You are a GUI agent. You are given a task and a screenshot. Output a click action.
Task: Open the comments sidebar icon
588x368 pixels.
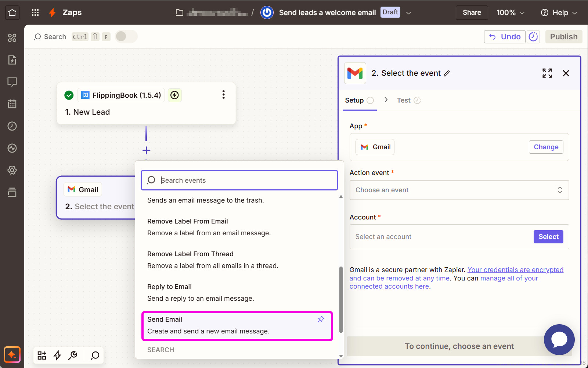(x=12, y=82)
